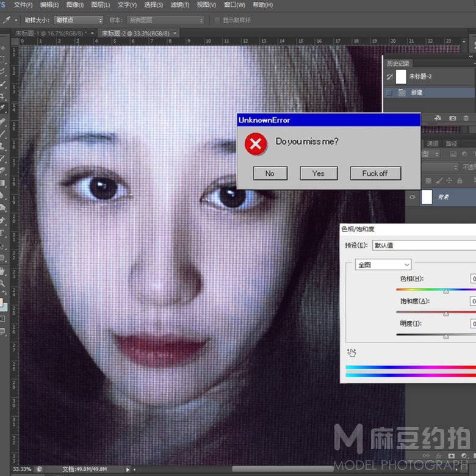Screen dimensions: 476x476
Task: Click the pixel layer filter icon
Action: 453,154
